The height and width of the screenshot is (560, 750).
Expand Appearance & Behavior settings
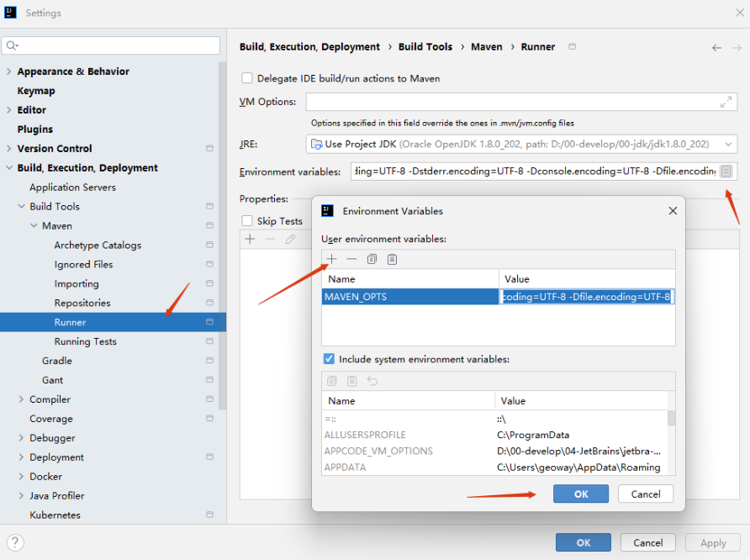8,71
